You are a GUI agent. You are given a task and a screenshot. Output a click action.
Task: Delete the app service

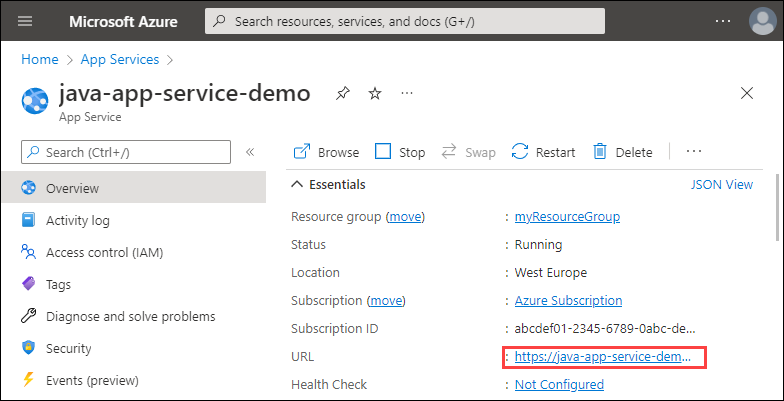pyautogui.click(x=622, y=152)
